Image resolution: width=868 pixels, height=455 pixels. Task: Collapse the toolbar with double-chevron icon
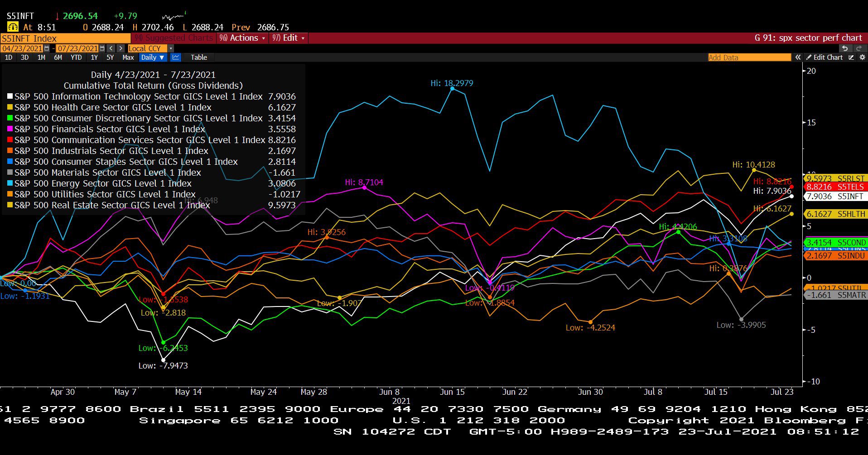(798, 57)
